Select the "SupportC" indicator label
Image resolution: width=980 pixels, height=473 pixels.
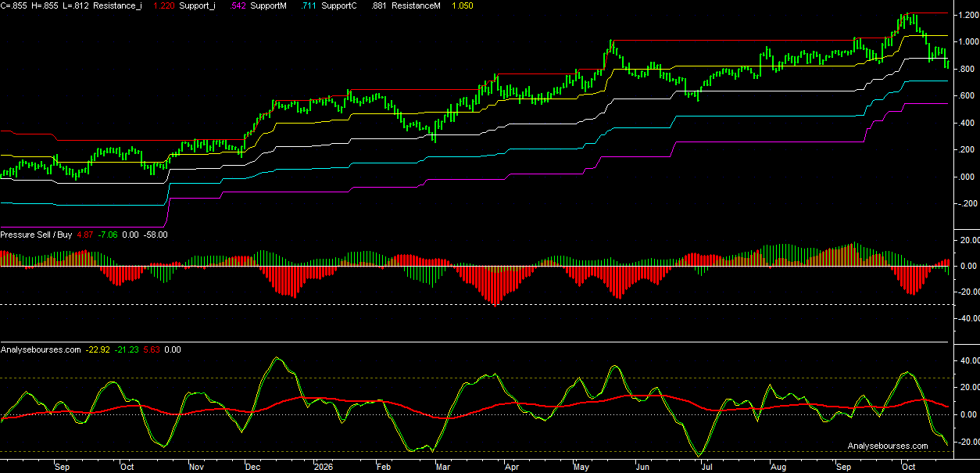pos(339,5)
